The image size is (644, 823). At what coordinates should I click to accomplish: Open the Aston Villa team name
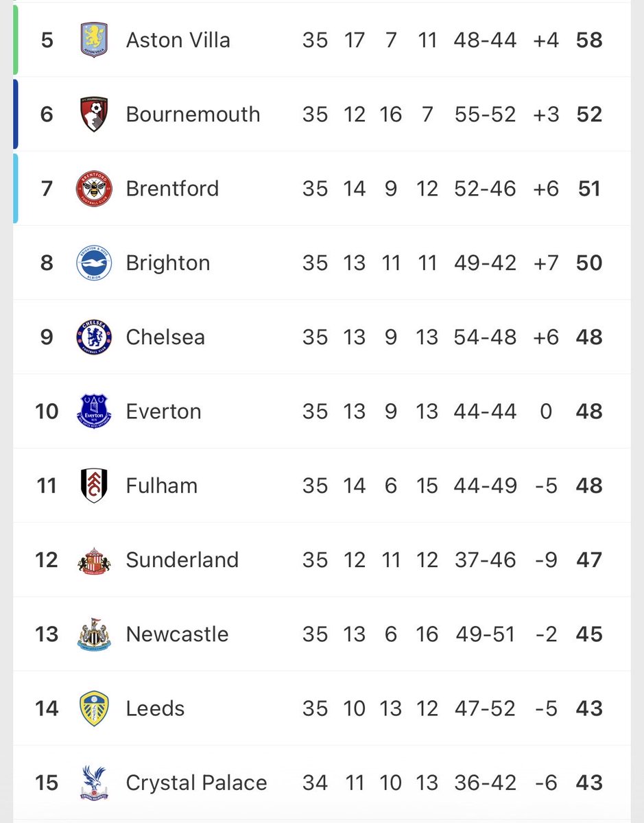(x=178, y=40)
